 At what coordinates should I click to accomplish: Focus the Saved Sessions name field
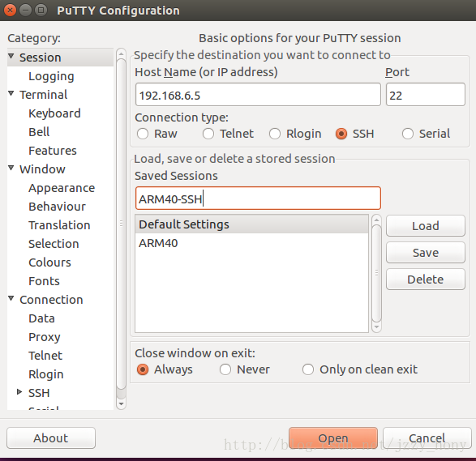258,198
